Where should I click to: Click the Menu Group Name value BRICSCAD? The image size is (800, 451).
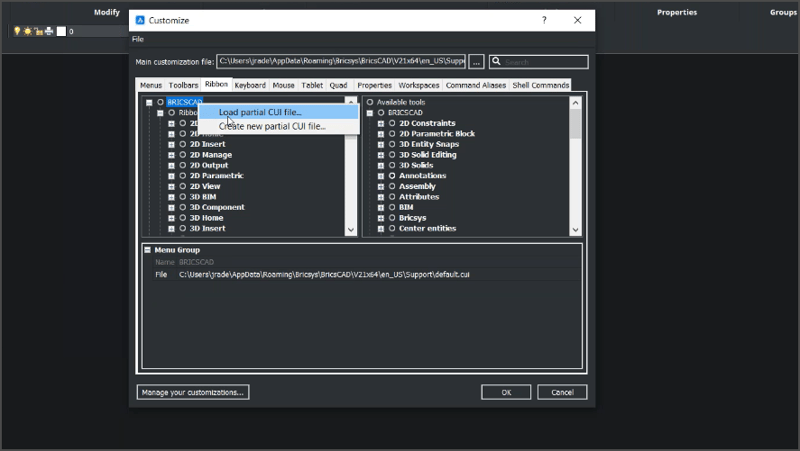pos(196,262)
